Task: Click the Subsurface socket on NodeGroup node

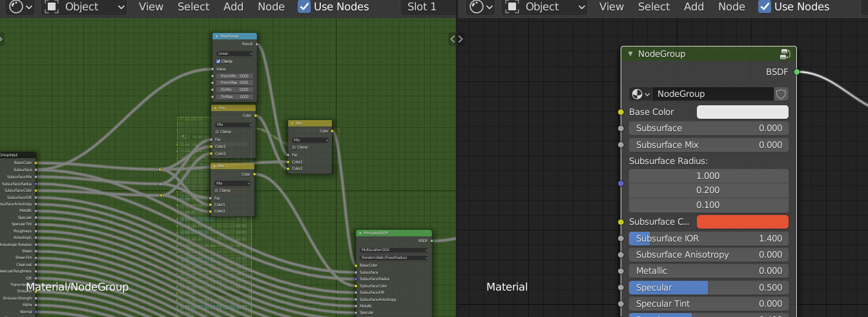Action: (x=621, y=128)
